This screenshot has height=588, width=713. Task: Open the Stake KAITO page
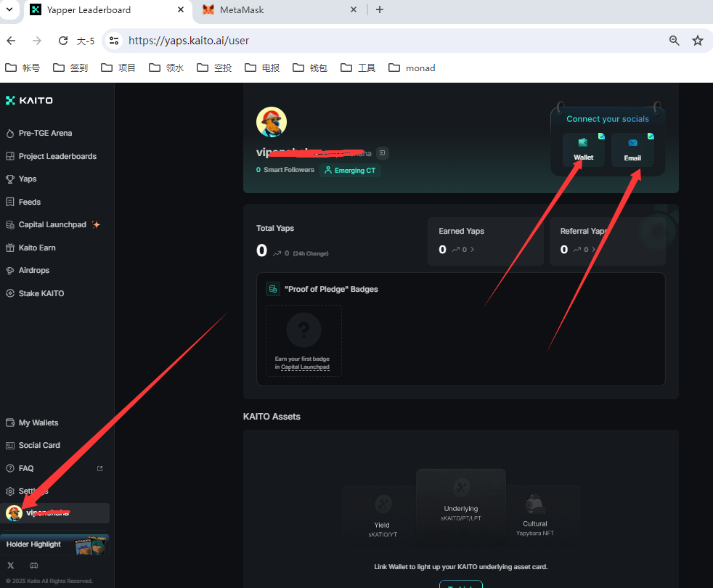click(35, 293)
